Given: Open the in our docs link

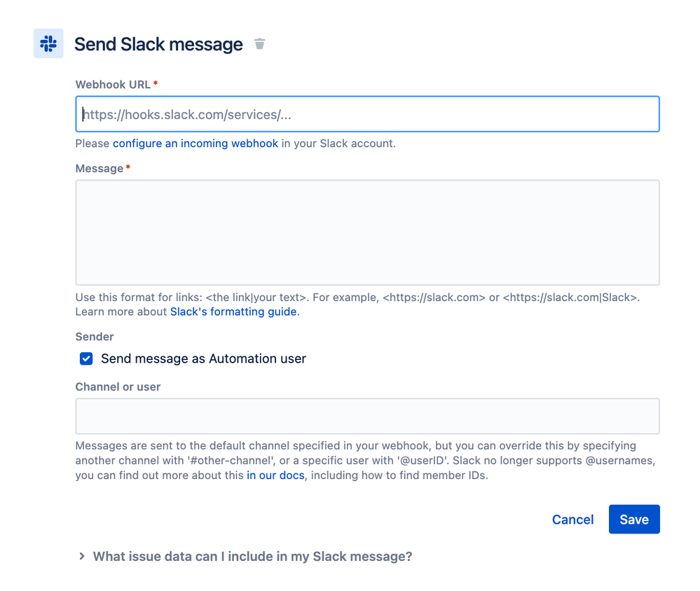Looking at the screenshot, I should coord(275,475).
